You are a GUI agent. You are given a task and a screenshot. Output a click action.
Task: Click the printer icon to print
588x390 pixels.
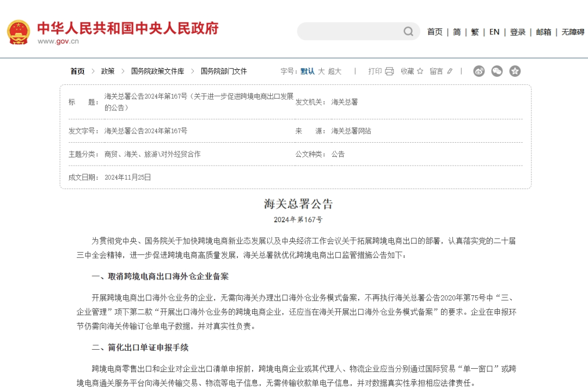pyautogui.click(x=389, y=71)
